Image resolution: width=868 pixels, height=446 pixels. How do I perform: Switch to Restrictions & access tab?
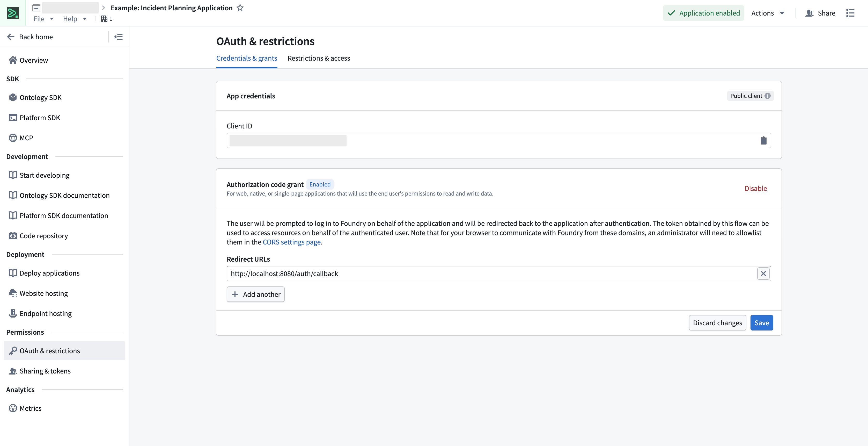click(319, 58)
